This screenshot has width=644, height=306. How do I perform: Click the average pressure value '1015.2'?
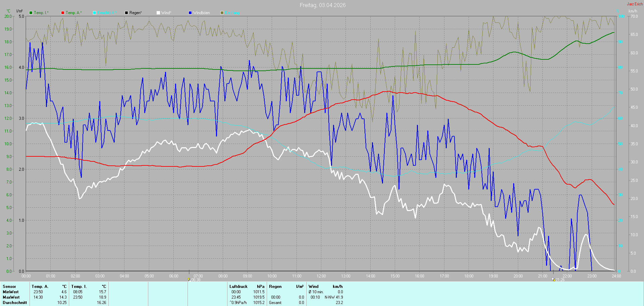[259, 303]
